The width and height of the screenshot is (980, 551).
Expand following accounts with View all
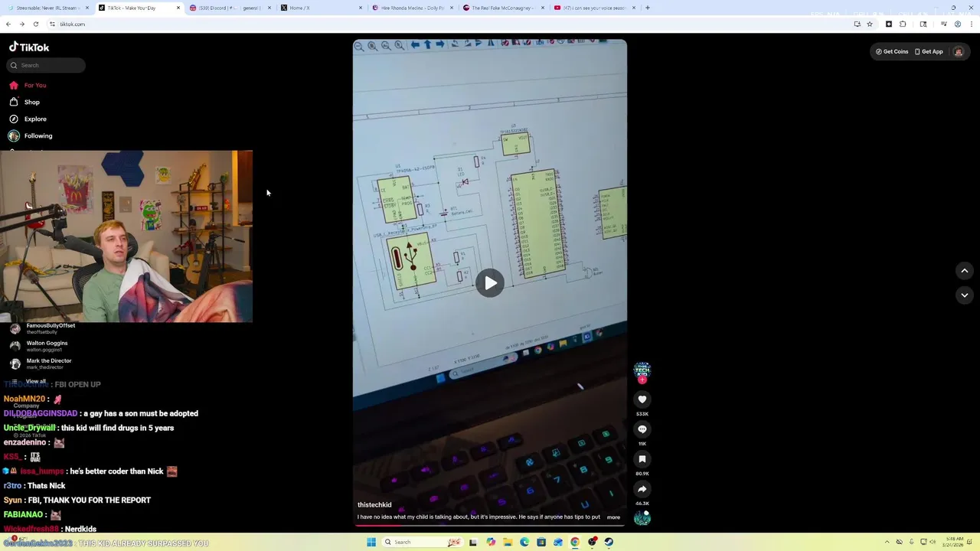(x=28, y=381)
